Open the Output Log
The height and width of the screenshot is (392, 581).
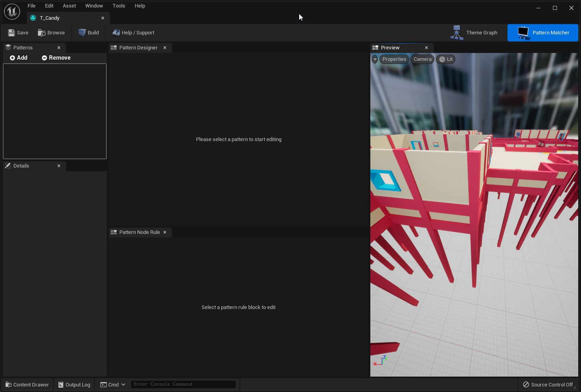click(x=74, y=384)
